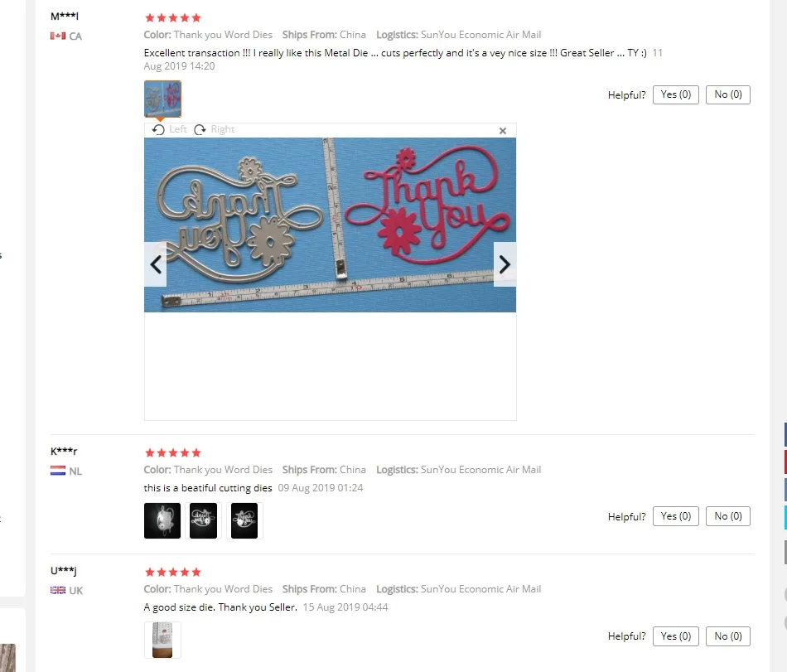
Task: Mark M***l's review not helpful with No
Action: (x=728, y=94)
